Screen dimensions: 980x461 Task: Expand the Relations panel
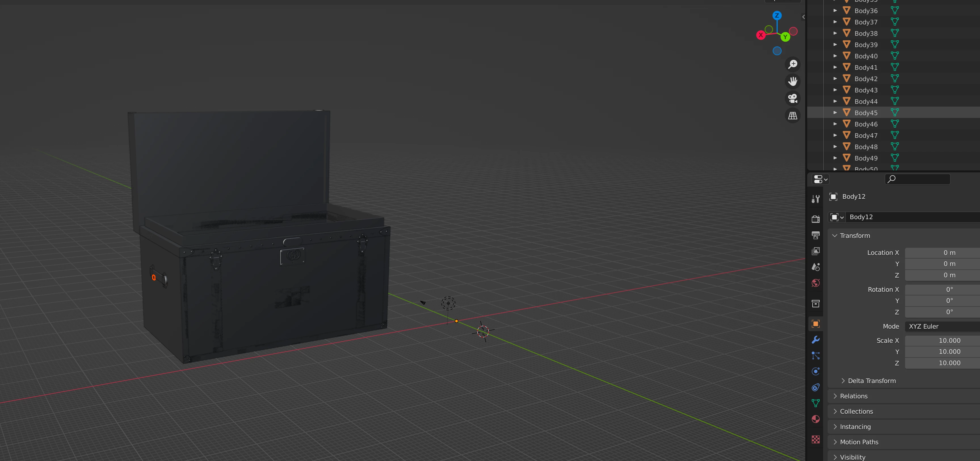[853, 396]
